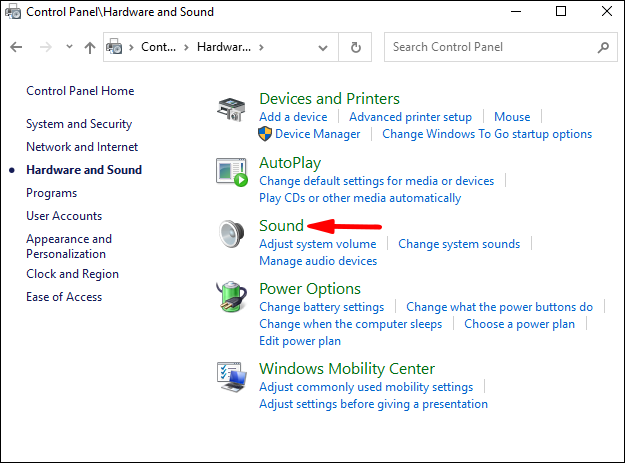Click the back navigation arrow

17,47
